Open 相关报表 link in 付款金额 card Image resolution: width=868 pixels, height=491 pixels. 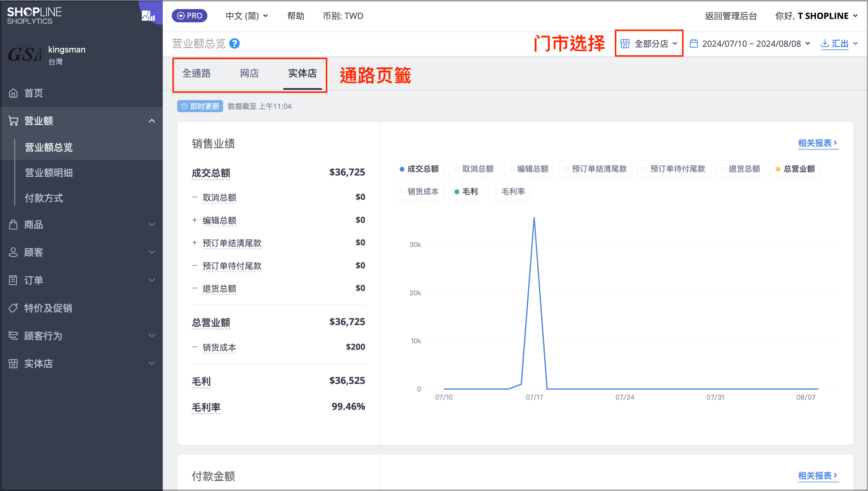818,476
